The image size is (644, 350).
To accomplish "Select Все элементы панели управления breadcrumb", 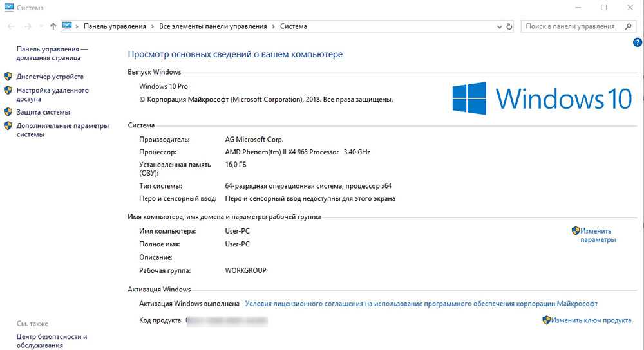I will 213,26.
